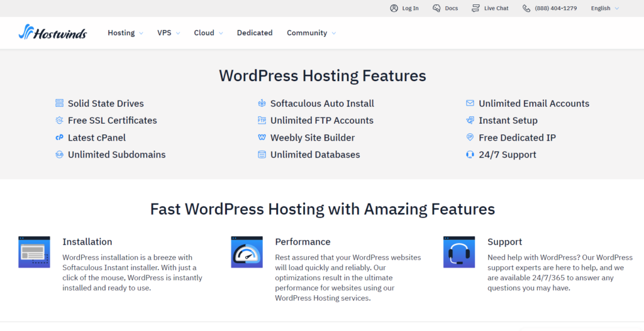
Task: Click the Unlimited Databases icon
Action: [262, 155]
